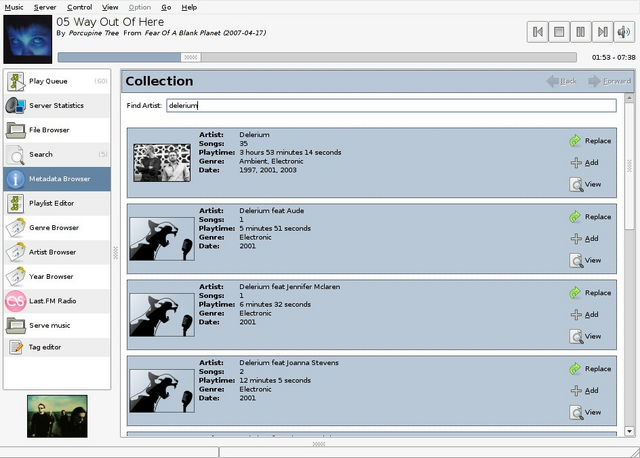Viewport: 640px width, 458px height.
Task: Replace queue with Delerium artist
Action: click(590, 141)
